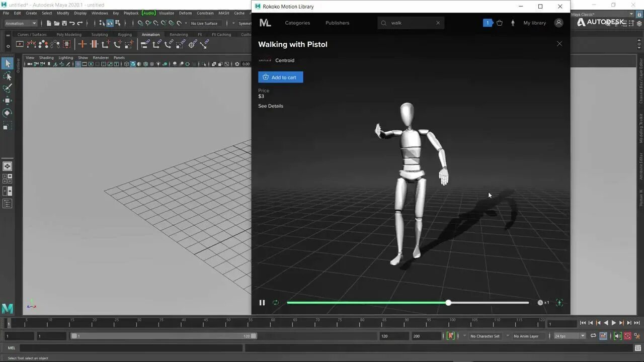
Task: Open the Playback menu
Action: tap(131, 13)
